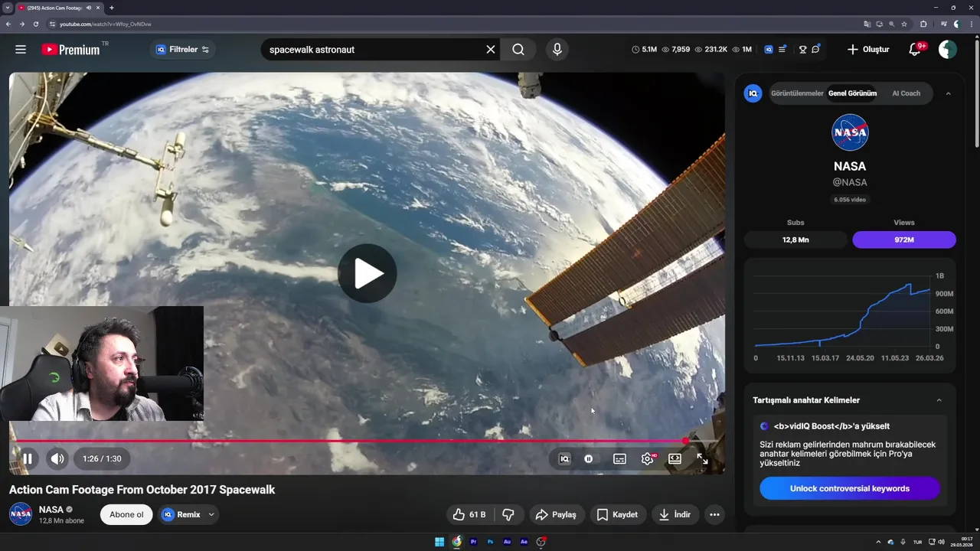Screen dimensions: 980x551
Task: Select the AI Coach tab
Action: pos(906,93)
